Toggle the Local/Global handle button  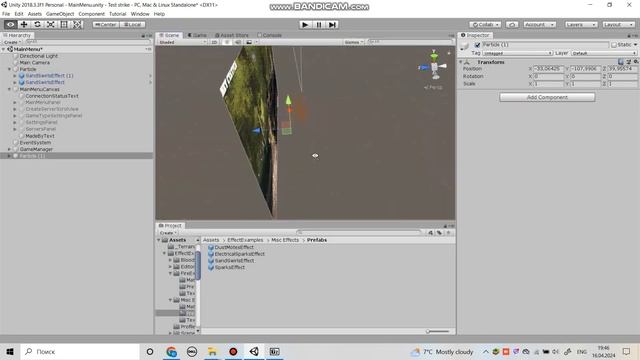pyautogui.click(x=132, y=24)
